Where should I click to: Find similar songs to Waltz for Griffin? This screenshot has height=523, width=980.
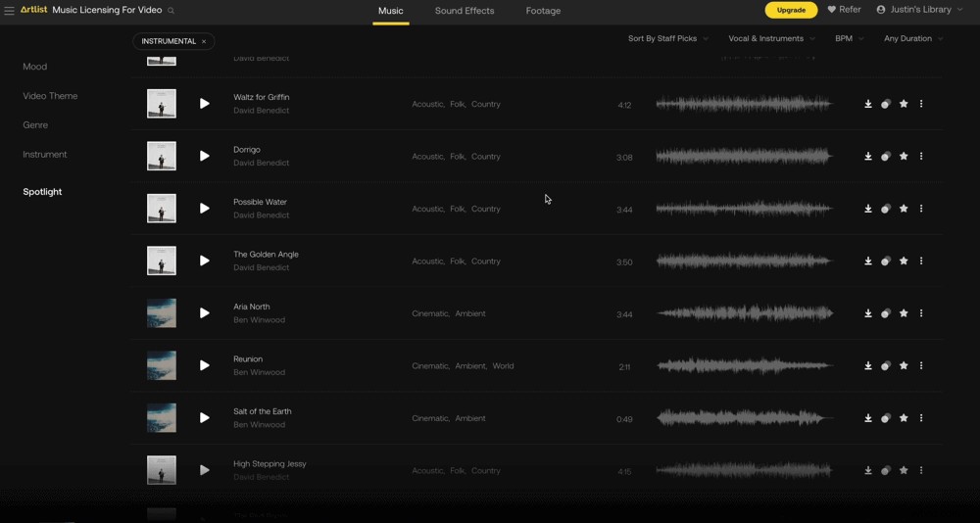click(886, 105)
